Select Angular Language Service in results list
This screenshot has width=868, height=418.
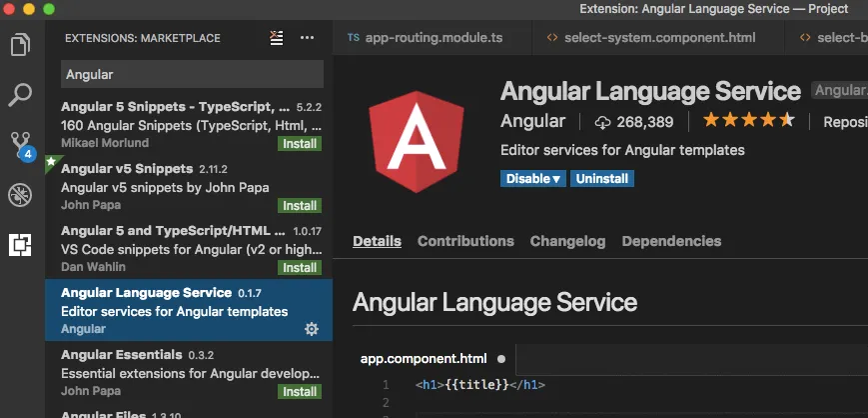click(189, 310)
